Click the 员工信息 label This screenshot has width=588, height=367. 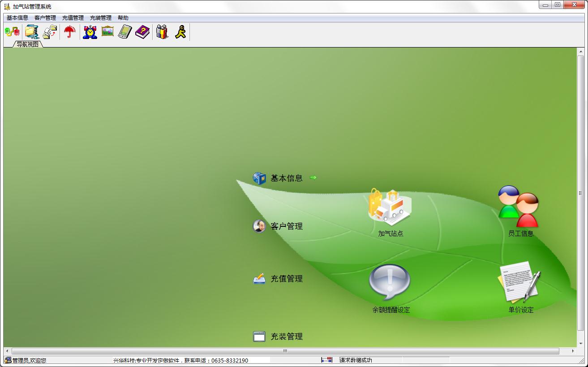[521, 233]
